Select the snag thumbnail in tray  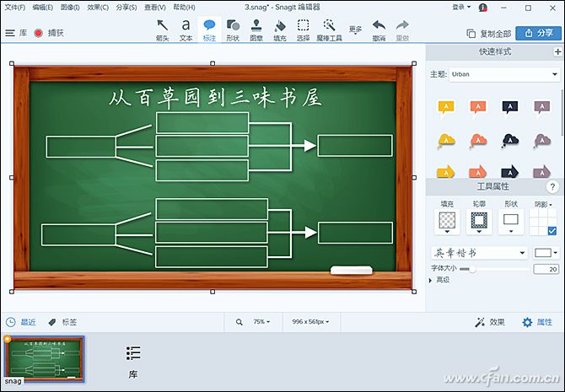pyautogui.click(x=44, y=359)
